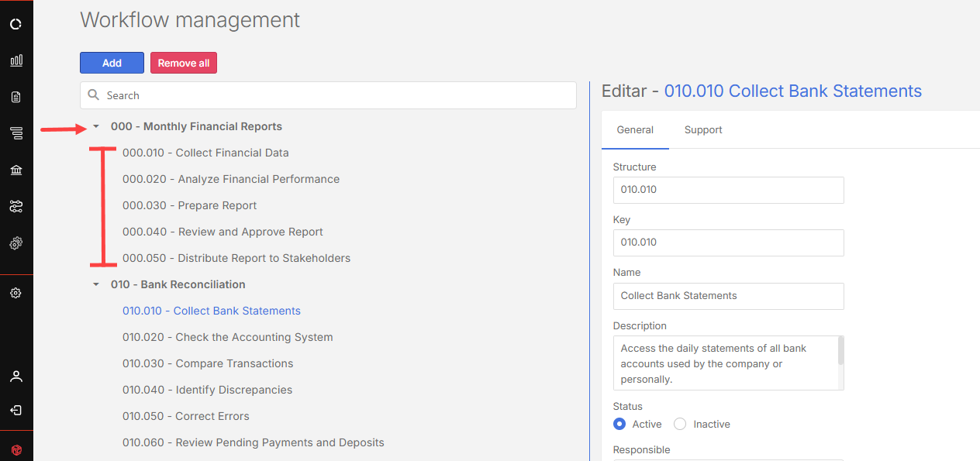The width and height of the screenshot is (980, 461).
Task: Click the Name field with Collect Bank Statements
Action: 728,296
